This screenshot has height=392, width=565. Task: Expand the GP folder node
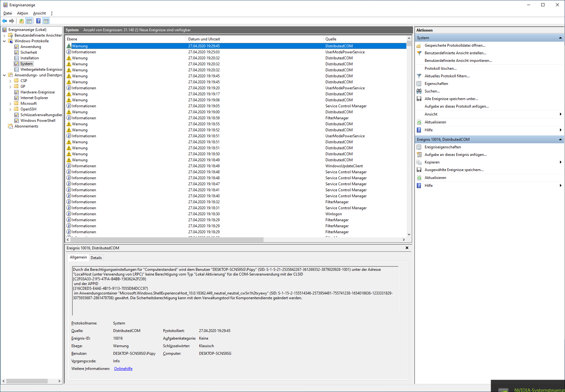coord(10,86)
